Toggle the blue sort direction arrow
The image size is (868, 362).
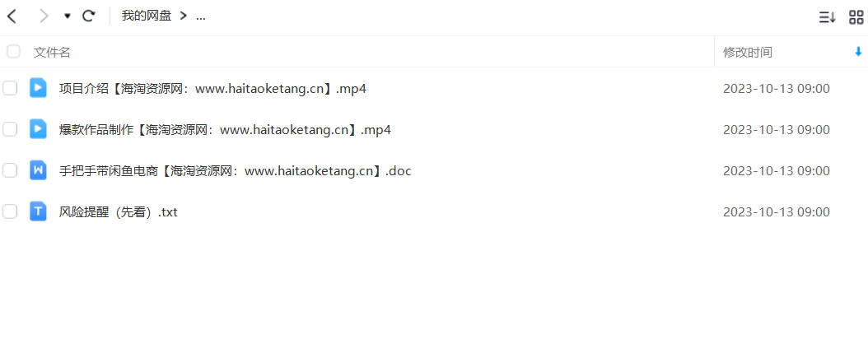(x=859, y=52)
